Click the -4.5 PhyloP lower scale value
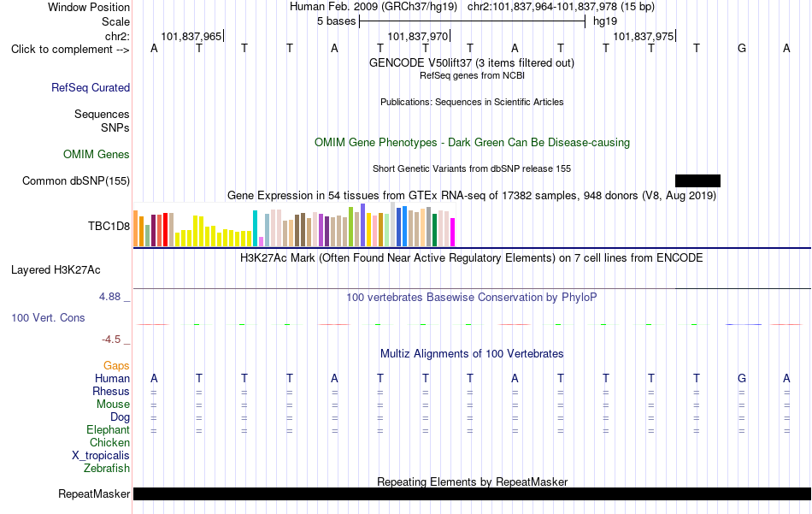Image resolution: width=812 pixels, height=514 pixels. (111, 340)
